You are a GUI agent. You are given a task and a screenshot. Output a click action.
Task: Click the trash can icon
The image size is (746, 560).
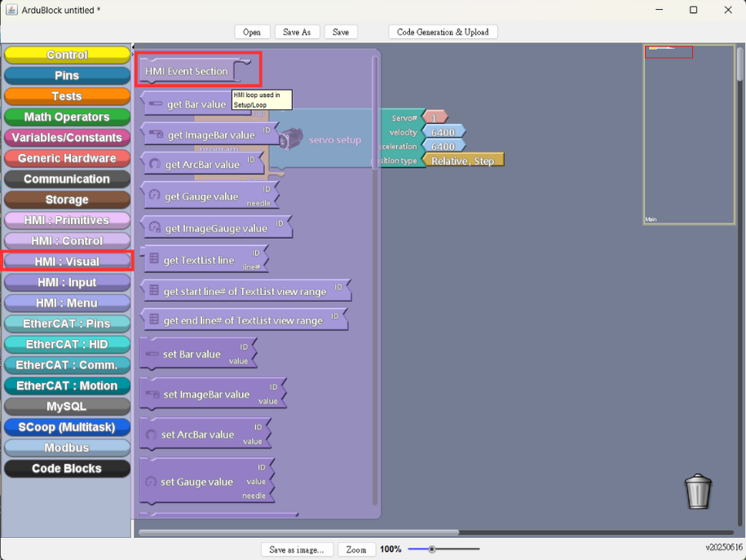[x=698, y=492]
